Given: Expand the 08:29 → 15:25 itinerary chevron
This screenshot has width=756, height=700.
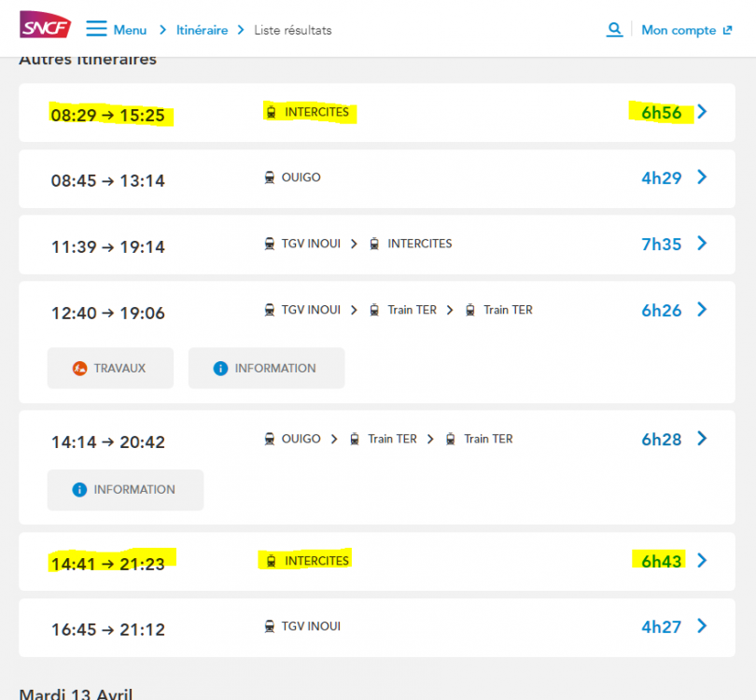Looking at the screenshot, I should 703,112.
